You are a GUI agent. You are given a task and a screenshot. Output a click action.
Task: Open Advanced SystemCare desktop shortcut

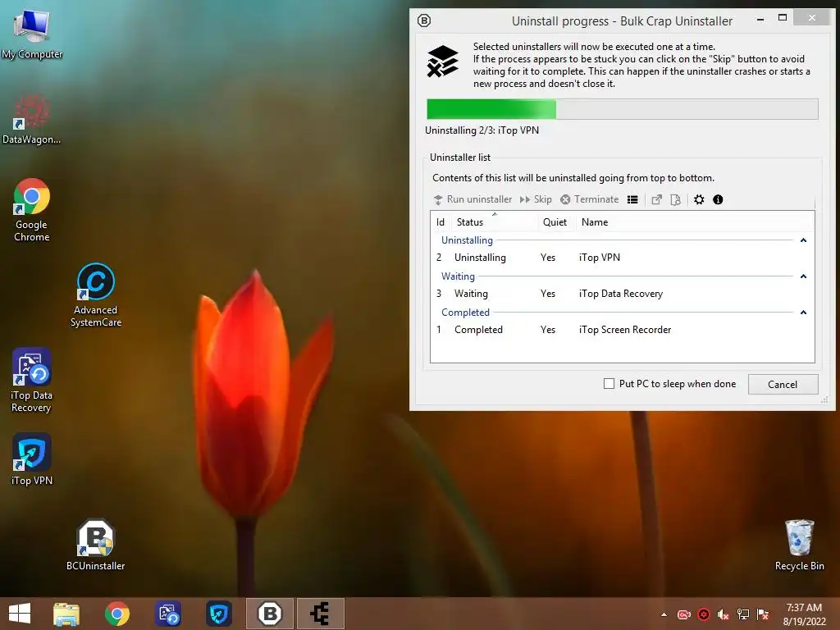tap(96, 294)
